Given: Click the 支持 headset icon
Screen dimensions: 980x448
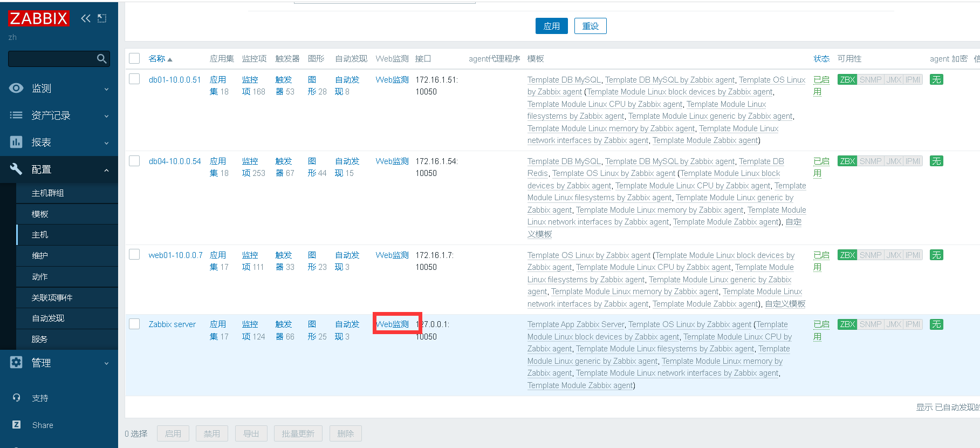Looking at the screenshot, I should point(17,398).
